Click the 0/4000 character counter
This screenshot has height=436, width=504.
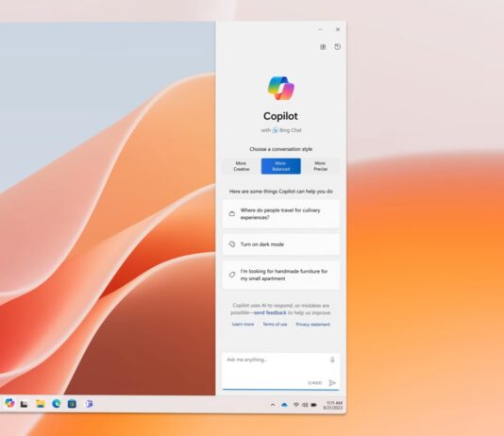pyautogui.click(x=314, y=383)
